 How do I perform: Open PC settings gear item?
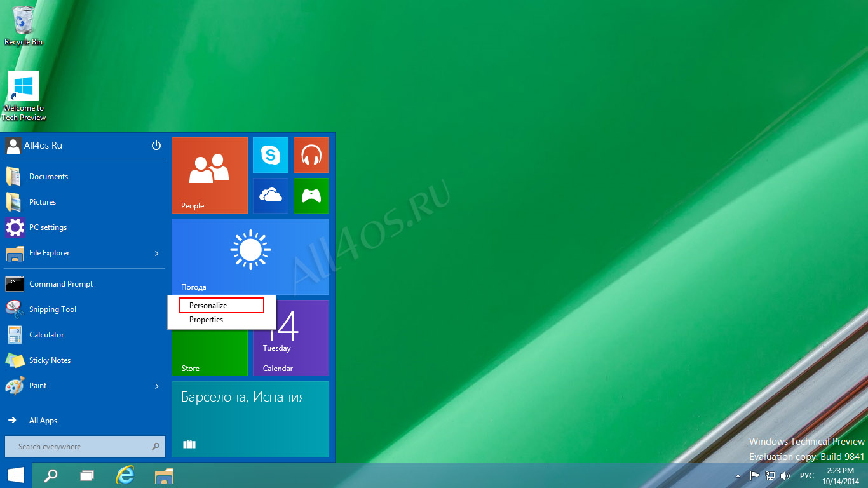click(85, 227)
